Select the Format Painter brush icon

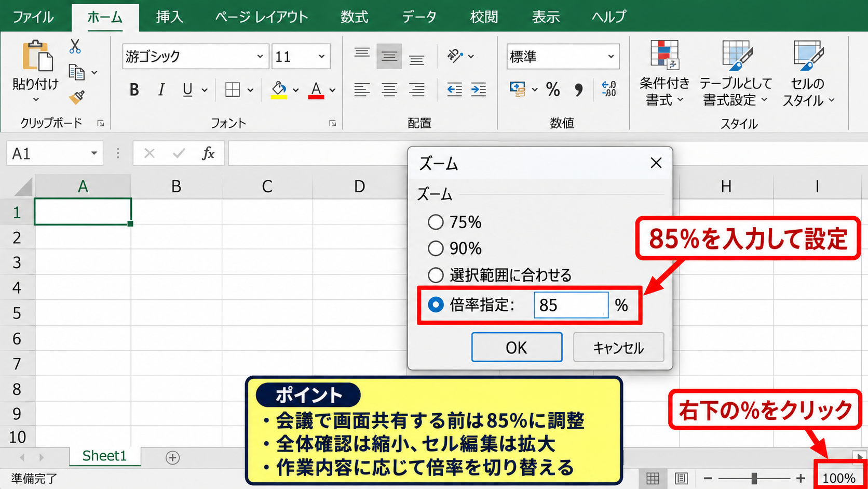tap(77, 97)
